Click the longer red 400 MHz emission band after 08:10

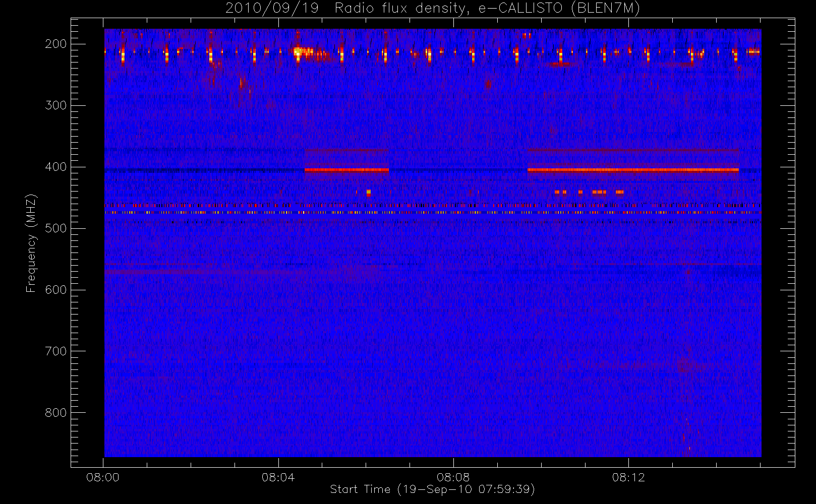coord(633,170)
